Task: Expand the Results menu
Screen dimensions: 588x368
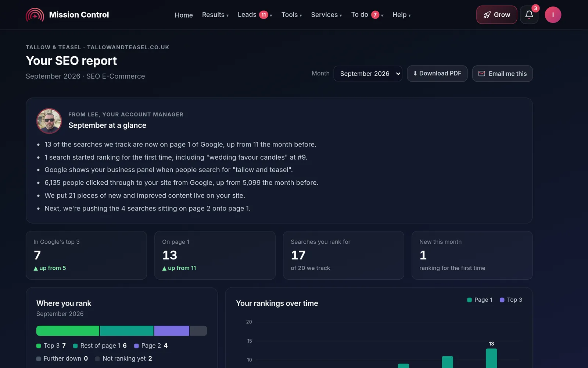Action: (x=215, y=15)
